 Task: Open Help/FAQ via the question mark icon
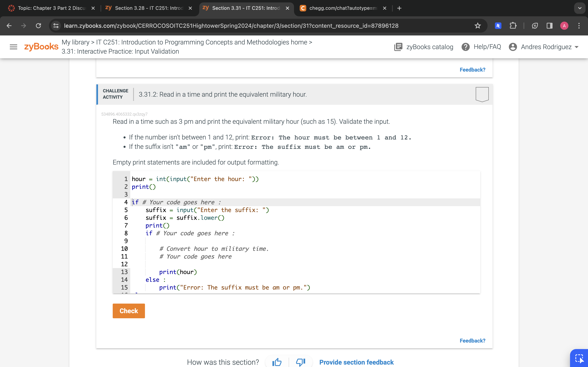465,47
